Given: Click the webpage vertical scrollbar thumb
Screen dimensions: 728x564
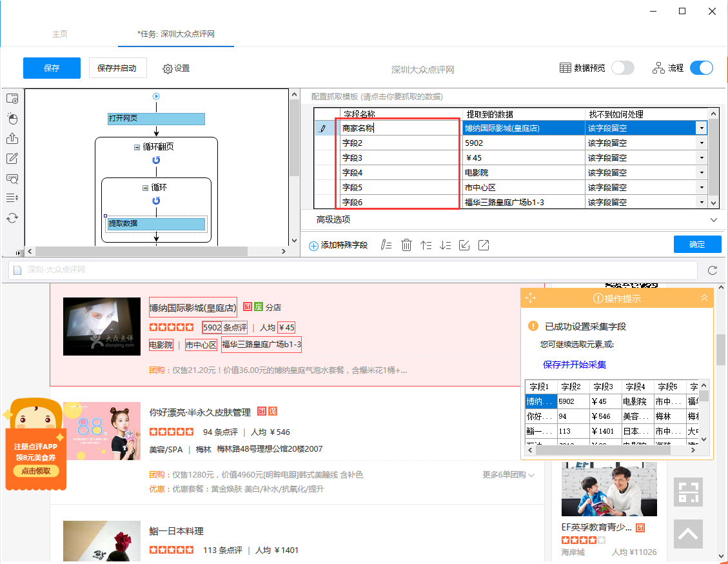Looking at the screenshot, I should (x=720, y=349).
